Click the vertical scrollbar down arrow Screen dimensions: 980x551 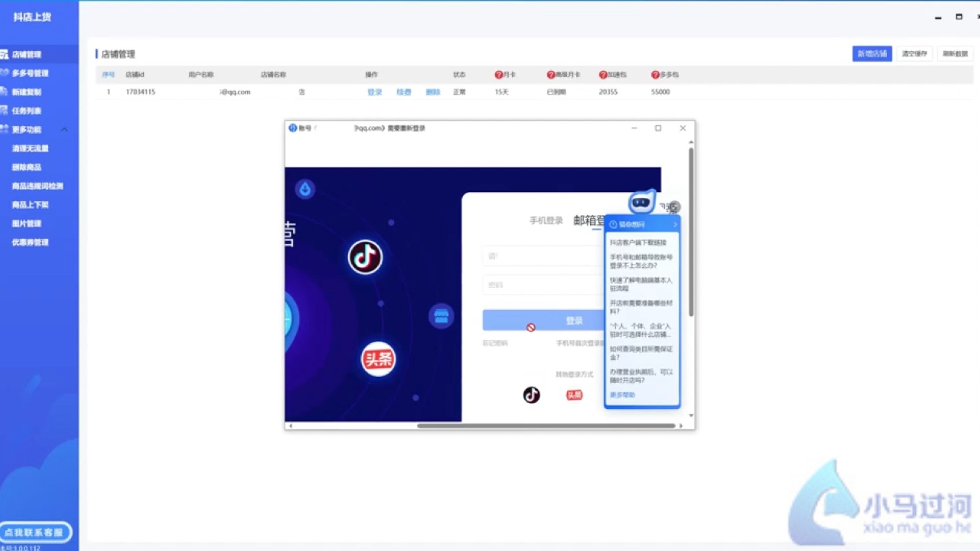click(x=691, y=416)
